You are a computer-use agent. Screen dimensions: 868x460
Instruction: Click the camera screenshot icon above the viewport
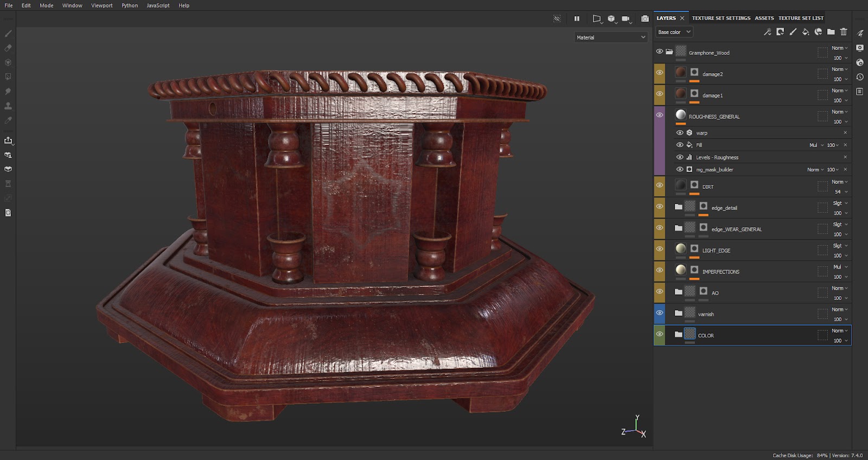pos(644,18)
